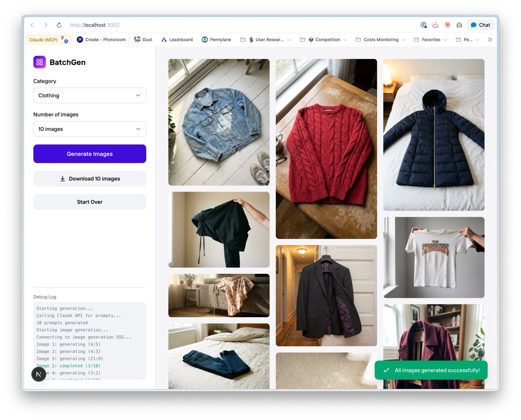Screen dimensions: 521x420
Task: Expand the truncated Pe... bookmarks folder
Action: (x=468, y=39)
